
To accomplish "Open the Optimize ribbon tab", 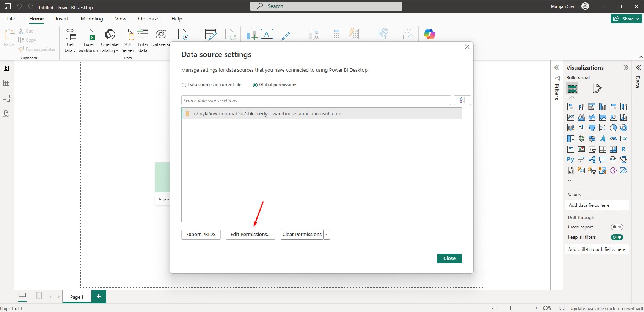I will (149, 19).
